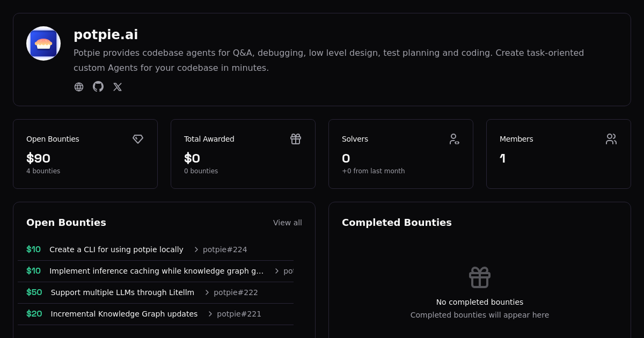This screenshot has width=644, height=338.
Task: Click the potpie.ai logo avatar
Action: click(43, 43)
